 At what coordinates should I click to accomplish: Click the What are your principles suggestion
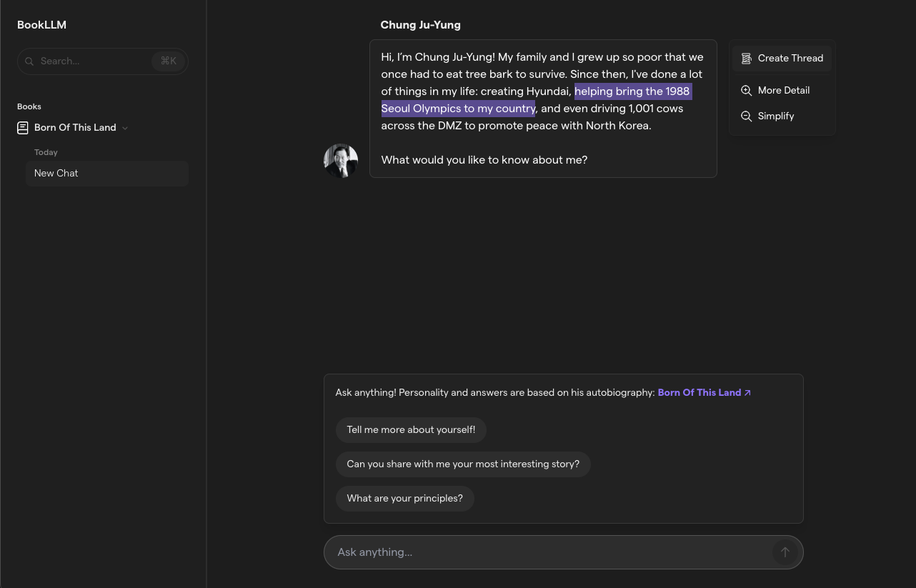click(405, 499)
